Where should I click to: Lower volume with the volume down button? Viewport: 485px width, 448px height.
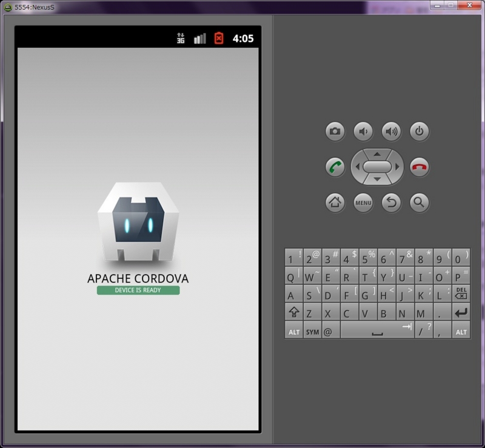pyautogui.click(x=363, y=132)
